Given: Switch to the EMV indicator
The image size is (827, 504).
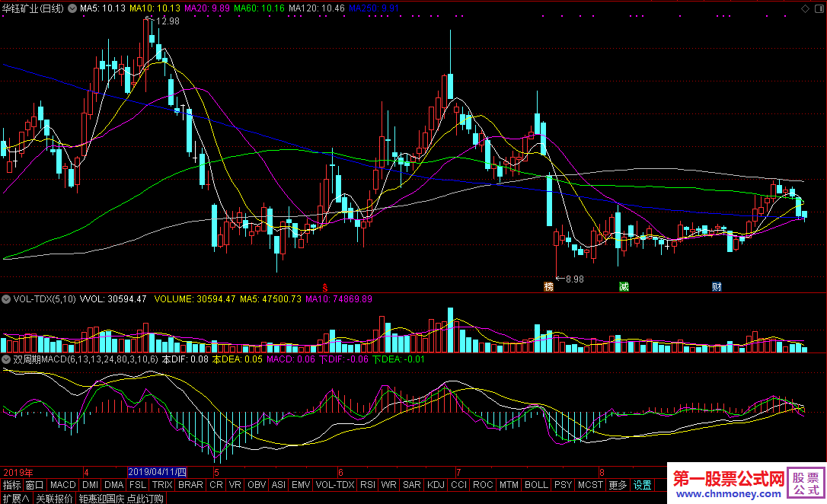Looking at the screenshot, I should tap(301, 485).
